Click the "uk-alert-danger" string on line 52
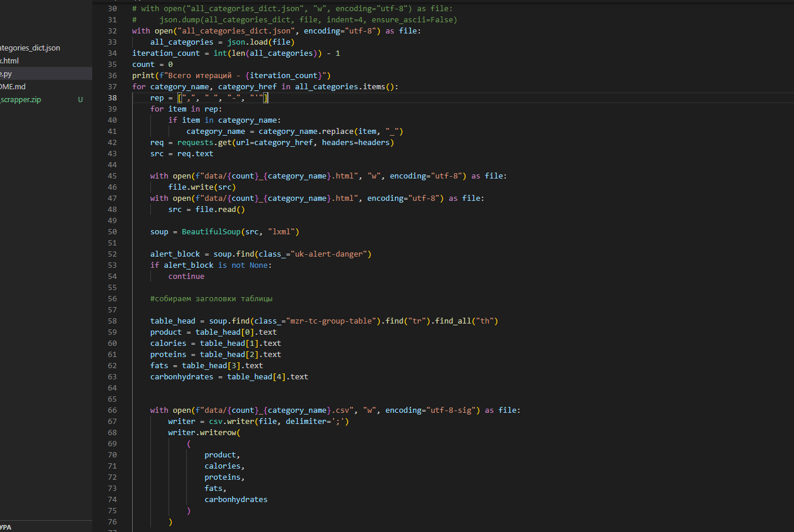The image size is (794, 532). tap(329, 254)
